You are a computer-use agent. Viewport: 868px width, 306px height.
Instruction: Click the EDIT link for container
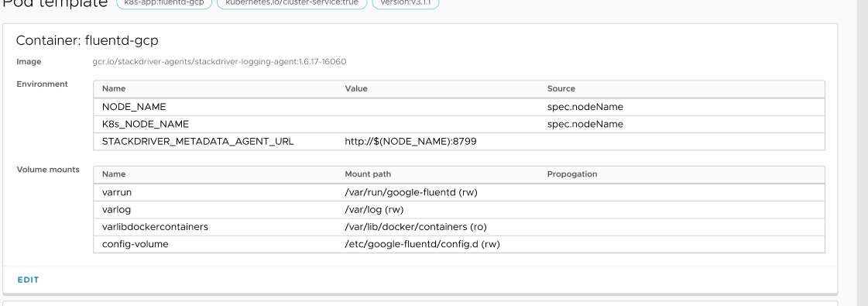(x=28, y=280)
